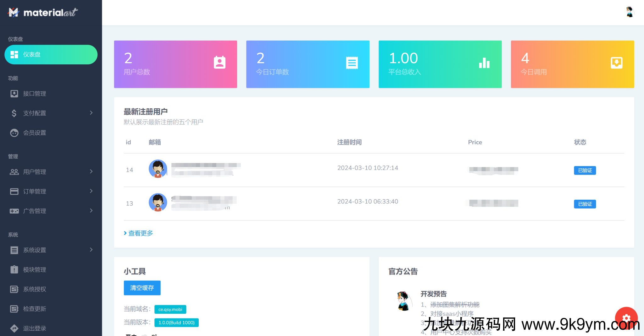Image resolution: width=644 pixels, height=336 pixels.
Task: Click the red settings gear floating button
Action: 626,318
